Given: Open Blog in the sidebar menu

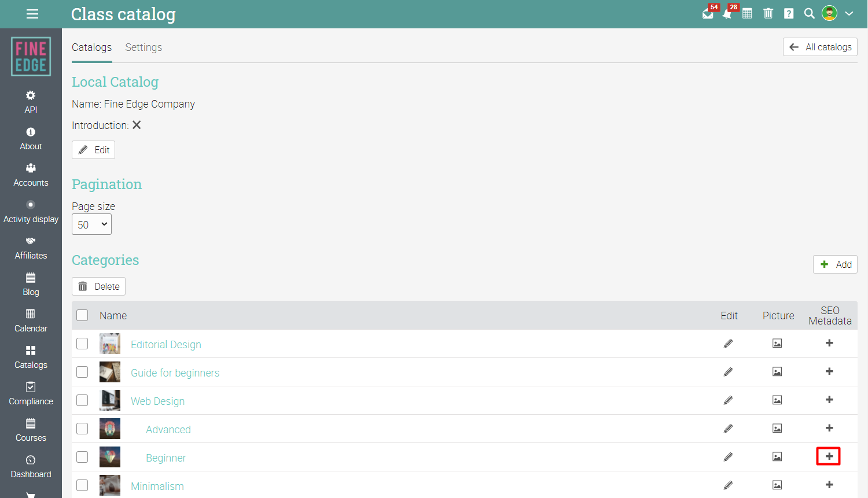Looking at the screenshot, I should 31,284.
